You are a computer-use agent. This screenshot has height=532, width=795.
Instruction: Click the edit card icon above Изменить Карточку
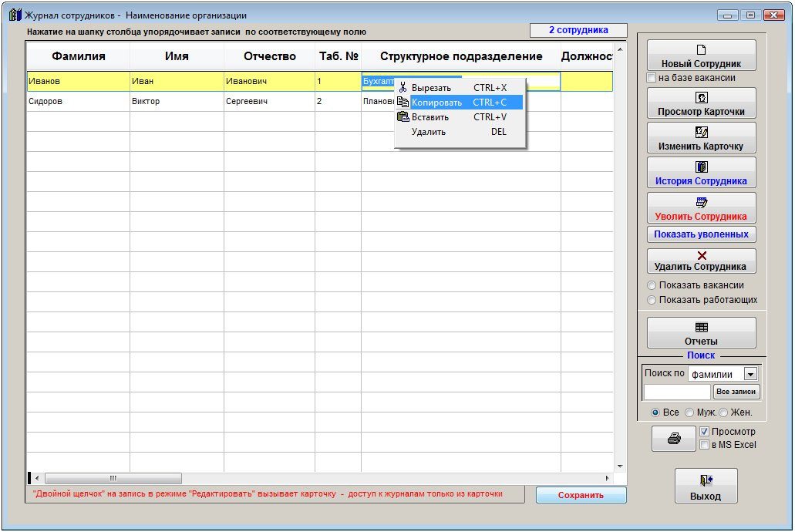tap(701, 133)
